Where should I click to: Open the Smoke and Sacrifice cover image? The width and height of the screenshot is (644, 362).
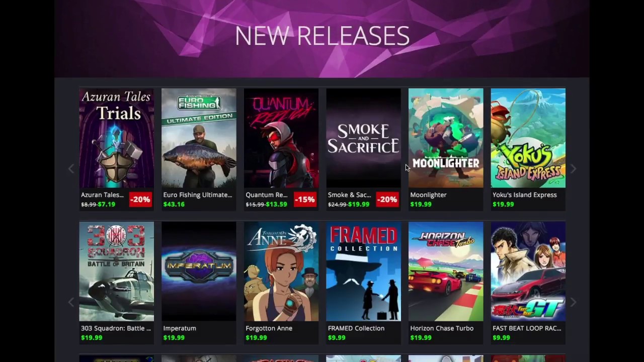click(x=363, y=138)
